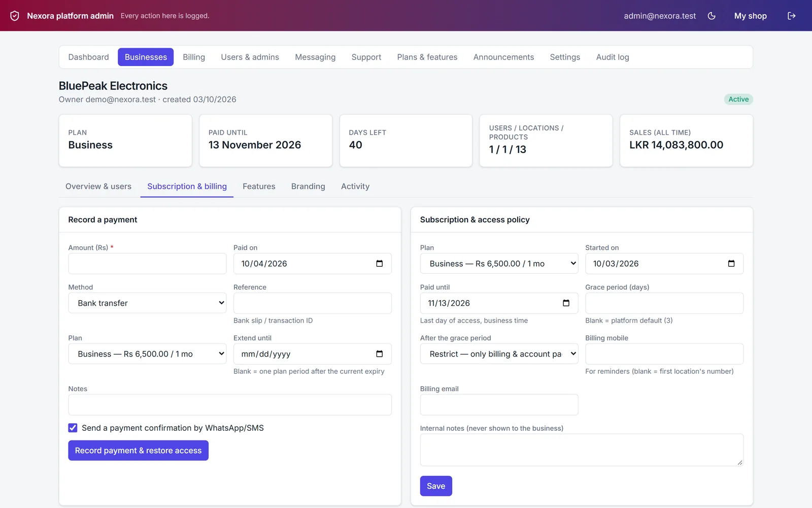This screenshot has height=508, width=812.
Task: Toggle dark mode moon icon
Action: (712, 16)
